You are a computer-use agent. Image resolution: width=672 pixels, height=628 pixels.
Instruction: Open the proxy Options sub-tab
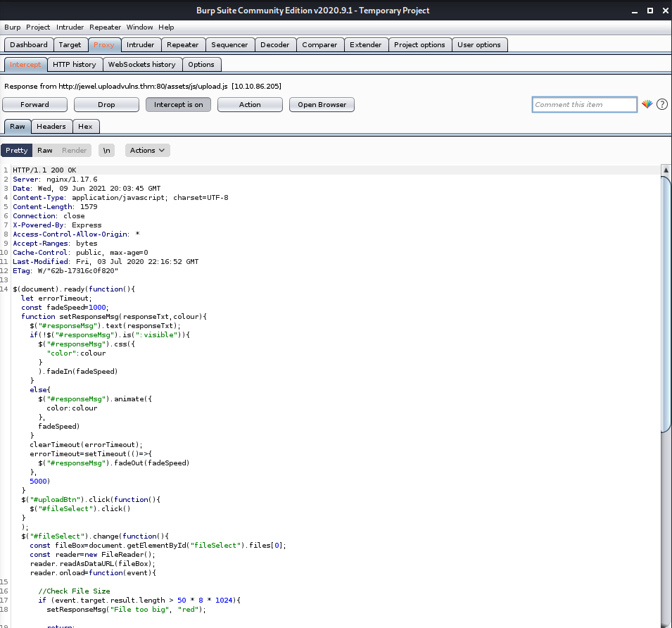(201, 64)
